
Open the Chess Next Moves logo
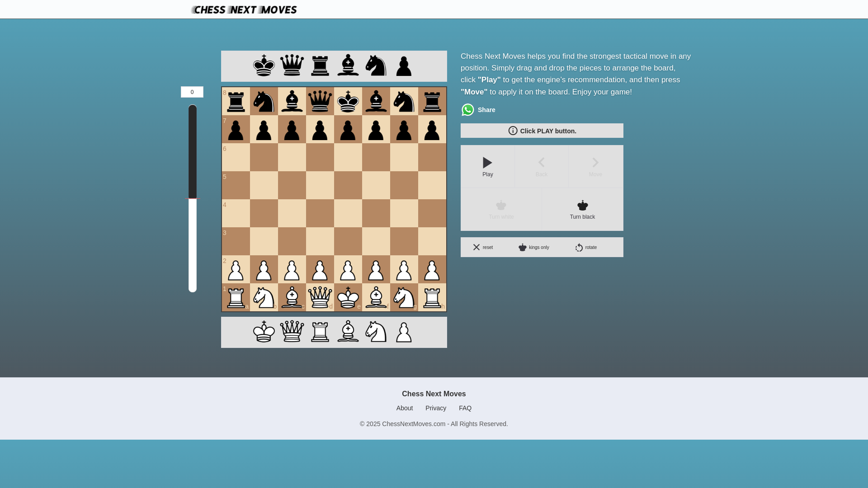244,9
